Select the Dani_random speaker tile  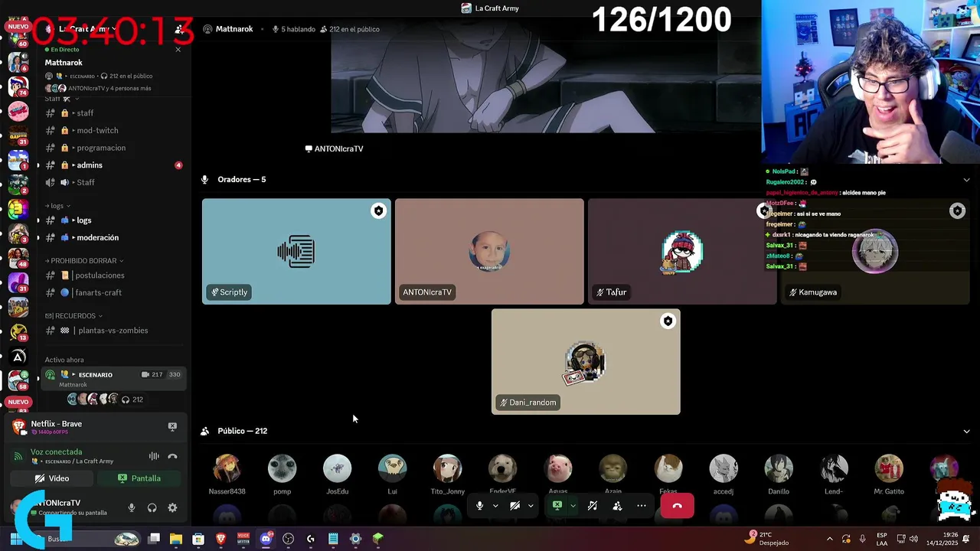click(x=586, y=362)
